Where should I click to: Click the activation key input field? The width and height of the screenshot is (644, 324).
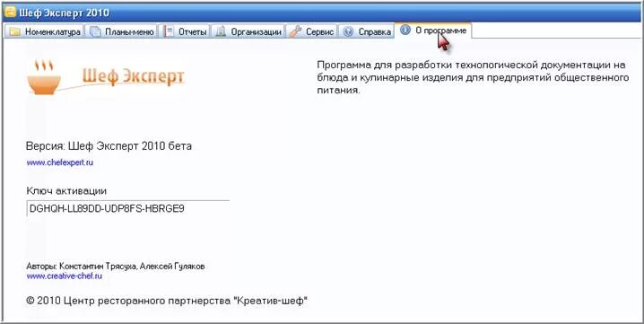click(127, 208)
